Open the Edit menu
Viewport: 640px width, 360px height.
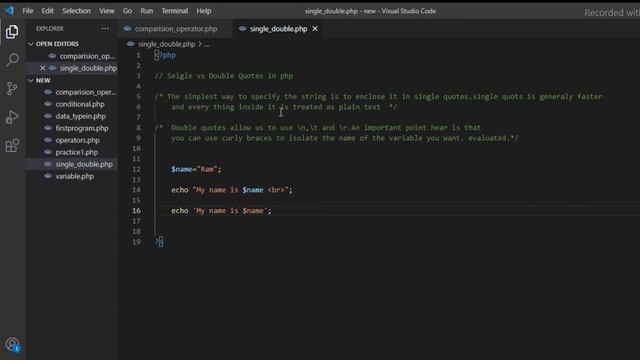47,11
